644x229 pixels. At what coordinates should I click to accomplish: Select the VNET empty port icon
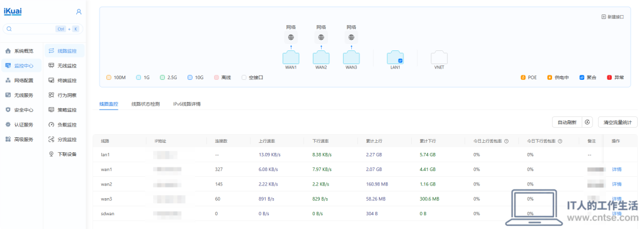(439, 57)
